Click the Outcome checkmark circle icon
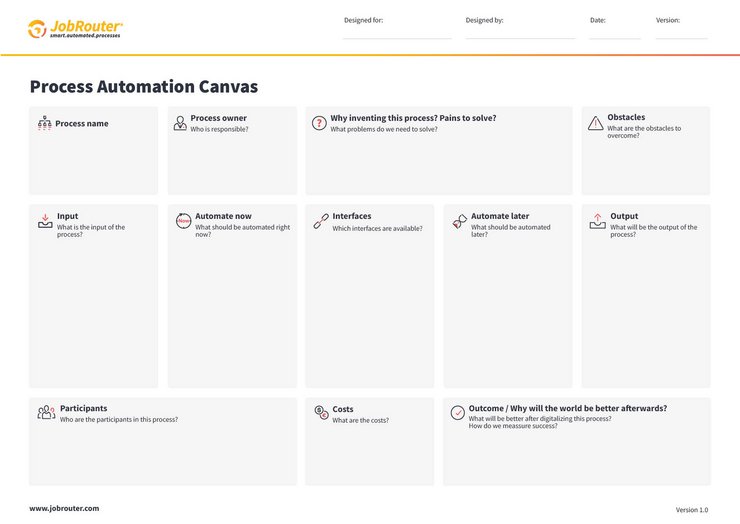This screenshot has width=740, height=524. click(x=457, y=412)
